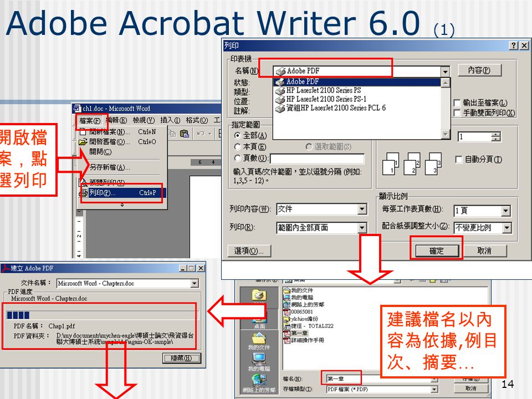Click the Undo icon in Word toolbar

201,134
